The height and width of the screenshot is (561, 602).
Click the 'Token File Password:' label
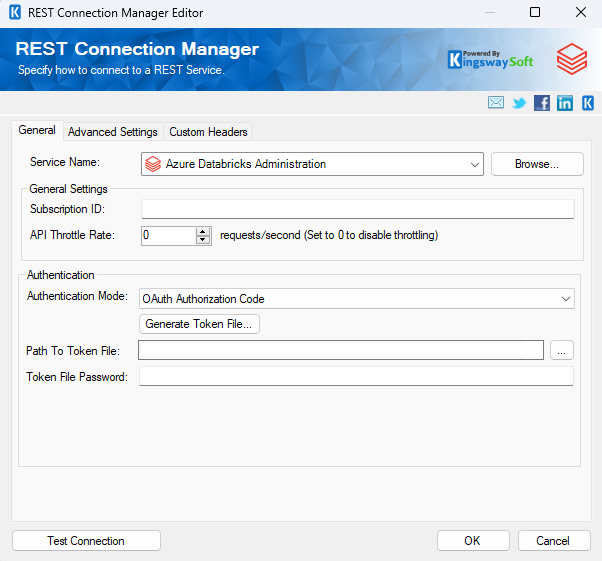pos(77,377)
